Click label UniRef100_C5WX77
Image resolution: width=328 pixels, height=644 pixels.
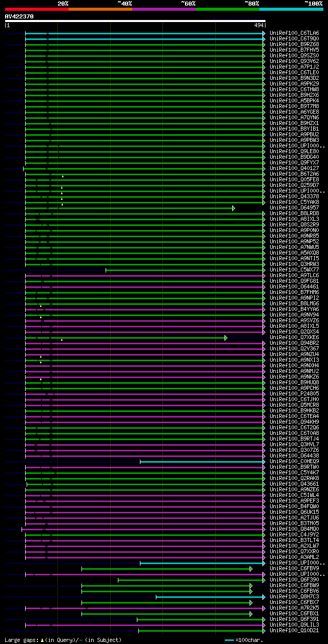294,270
